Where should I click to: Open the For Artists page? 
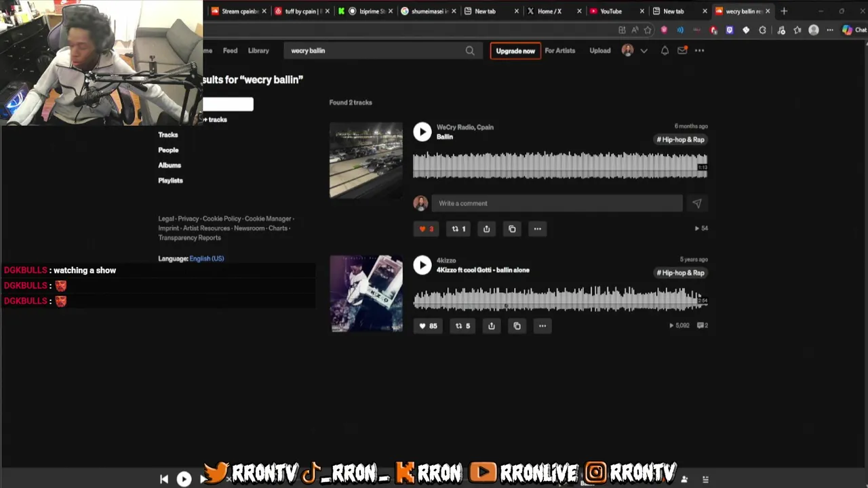tap(559, 51)
